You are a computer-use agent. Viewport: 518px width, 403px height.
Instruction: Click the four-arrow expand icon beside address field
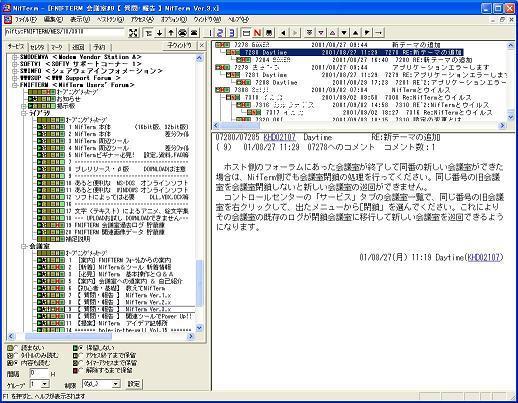click(x=133, y=33)
